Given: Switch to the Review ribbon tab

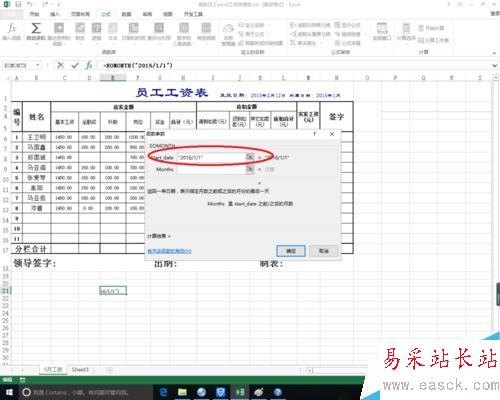Looking at the screenshot, I should pos(147,14).
